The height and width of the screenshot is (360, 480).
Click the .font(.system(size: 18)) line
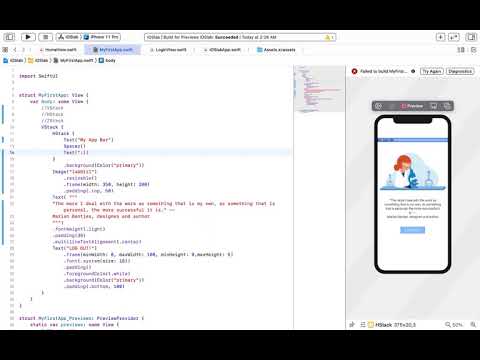tap(97, 261)
